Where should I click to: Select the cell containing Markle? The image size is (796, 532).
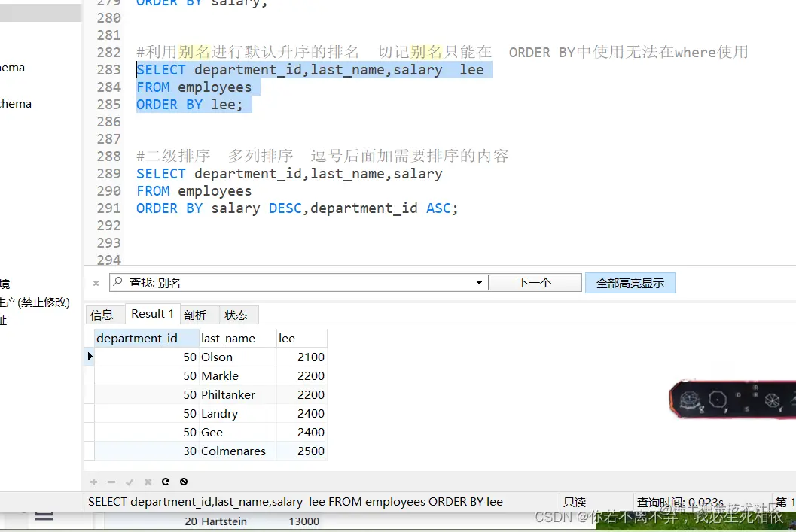click(x=237, y=375)
